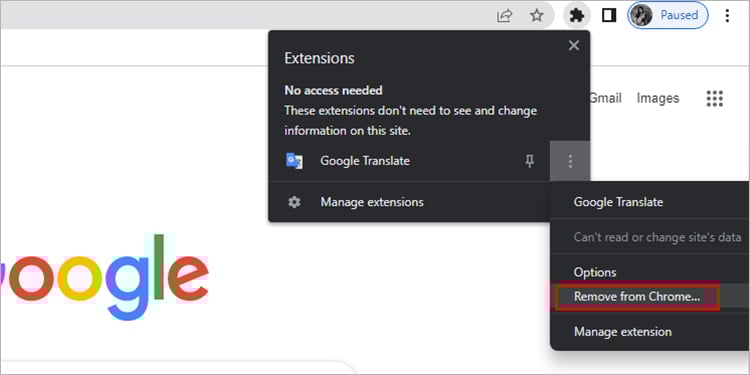
Task: Click Google Translate in extensions list
Action: (x=365, y=161)
